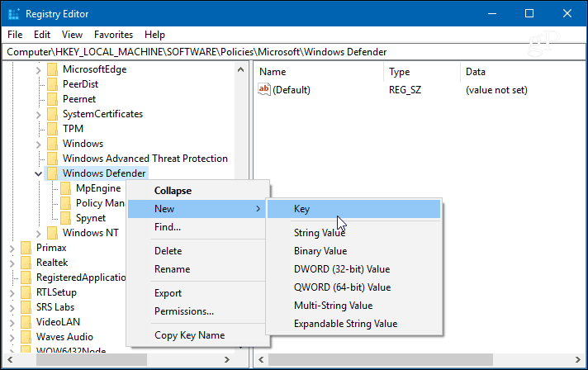
Task: Click the Realtek folder icon
Action: (x=26, y=263)
